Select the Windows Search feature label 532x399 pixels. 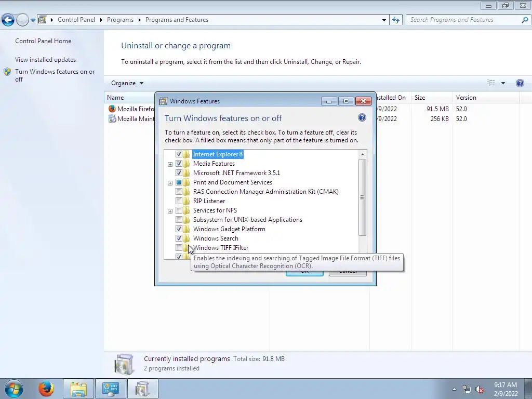click(216, 238)
